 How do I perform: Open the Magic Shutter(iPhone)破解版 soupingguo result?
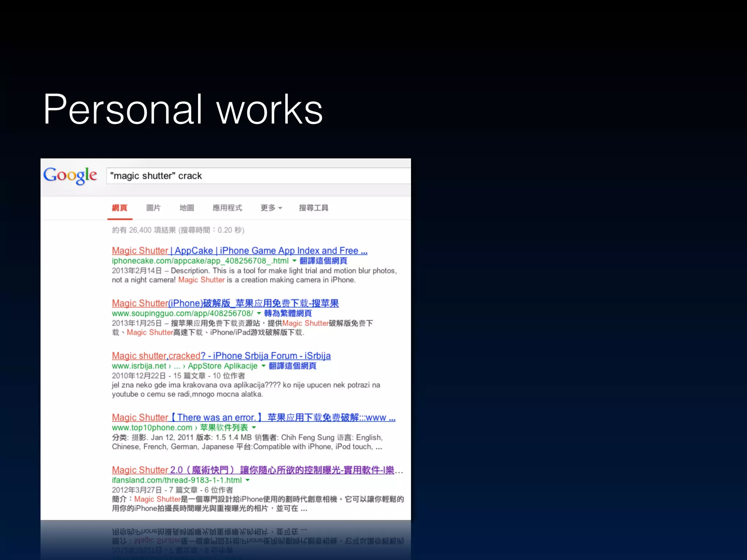tap(225, 303)
